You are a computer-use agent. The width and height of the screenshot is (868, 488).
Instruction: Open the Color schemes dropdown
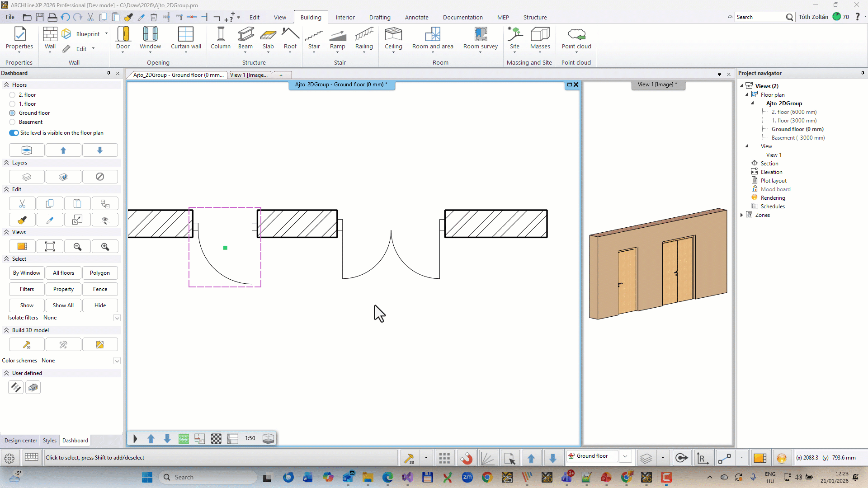[x=117, y=361]
